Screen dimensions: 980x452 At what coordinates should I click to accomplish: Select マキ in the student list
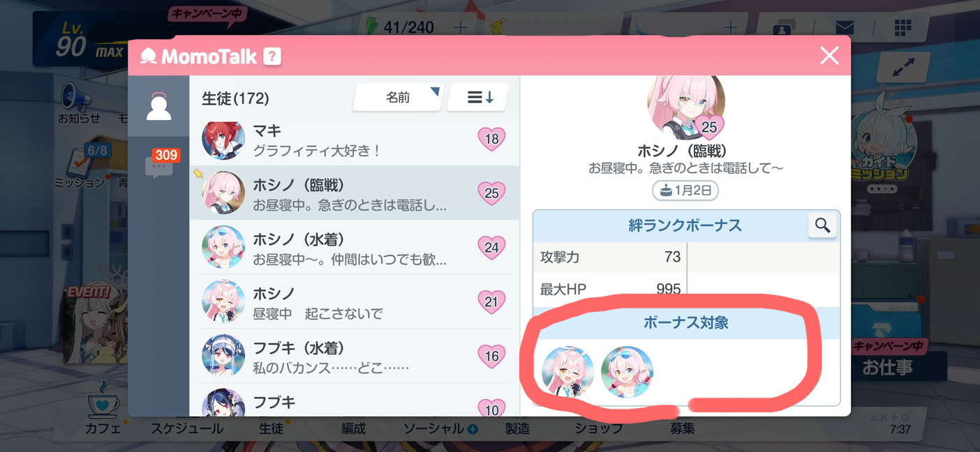click(355, 140)
